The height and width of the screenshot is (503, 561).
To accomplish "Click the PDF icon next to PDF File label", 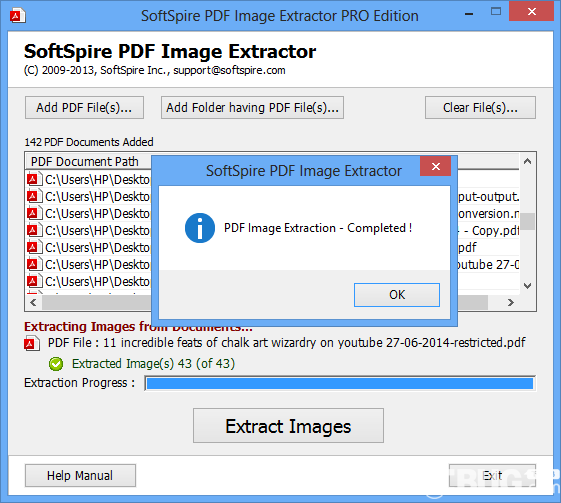I will click(x=31, y=343).
